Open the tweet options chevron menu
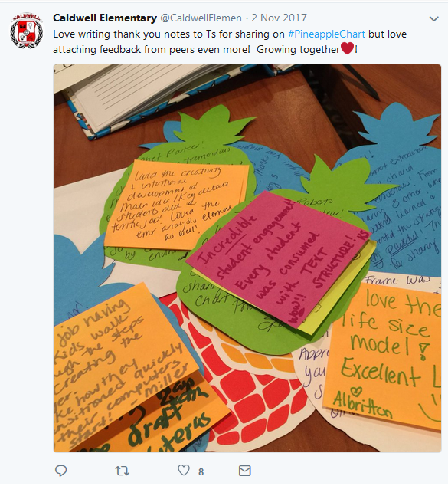The width and height of the screenshot is (448, 486). [433, 19]
